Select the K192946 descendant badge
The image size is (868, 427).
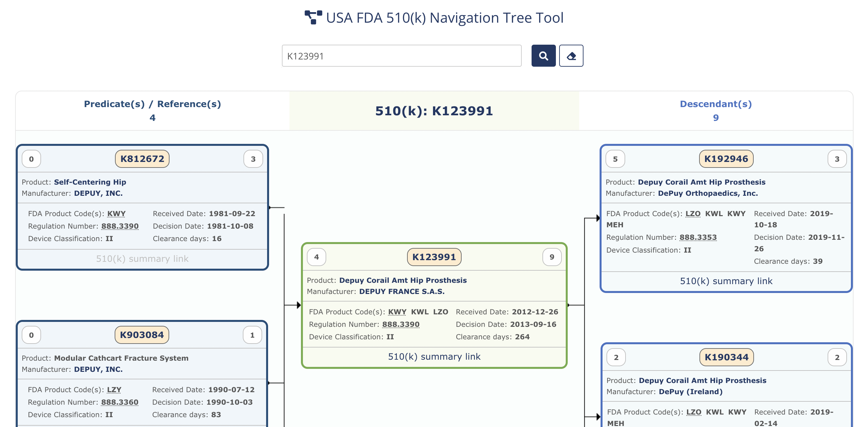click(x=726, y=159)
